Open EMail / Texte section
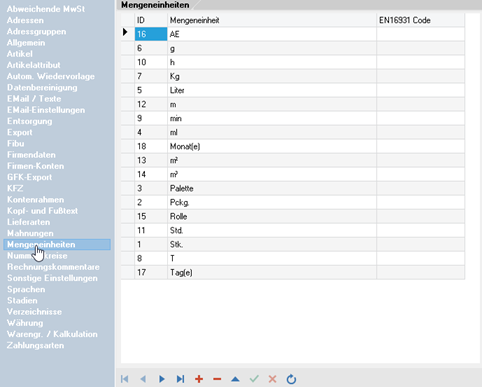This screenshot has height=387, width=482. click(x=34, y=99)
